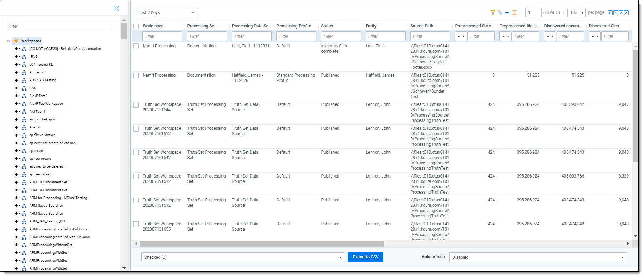The width and height of the screenshot is (644, 277).
Task: Open the Auto refresh Disabled dropdown
Action: click(x=538, y=257)
